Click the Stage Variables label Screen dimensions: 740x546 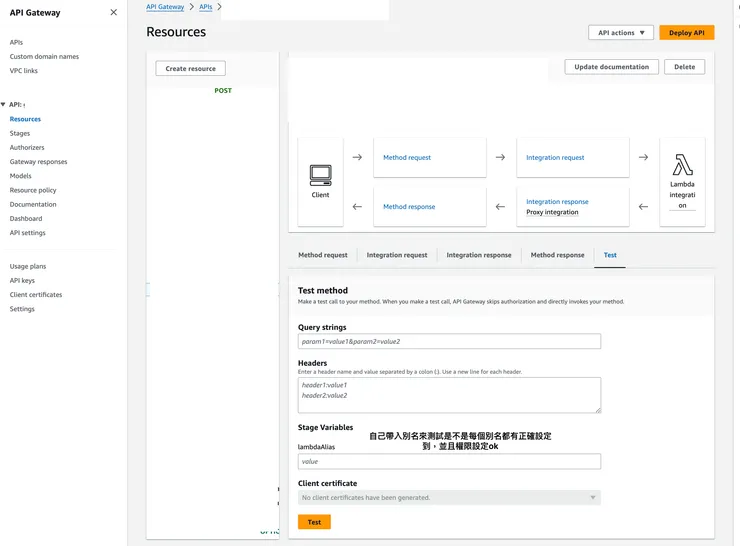pyautogui.click(x=325, y=428)
